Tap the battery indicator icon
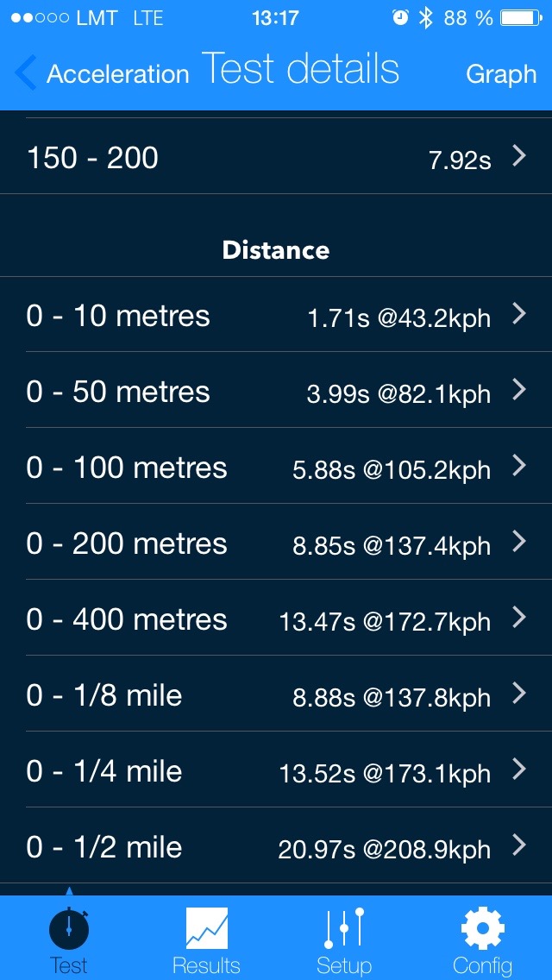The image size is (552, 980). pos(520,18)
